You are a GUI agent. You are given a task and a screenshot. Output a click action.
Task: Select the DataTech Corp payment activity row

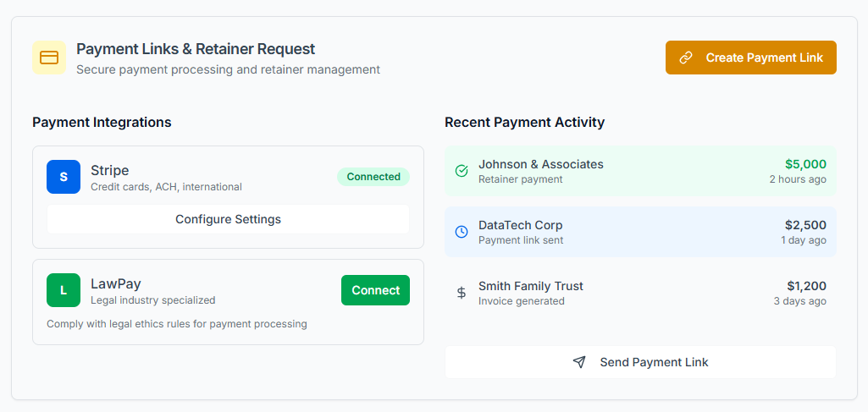tap(640, 232)
